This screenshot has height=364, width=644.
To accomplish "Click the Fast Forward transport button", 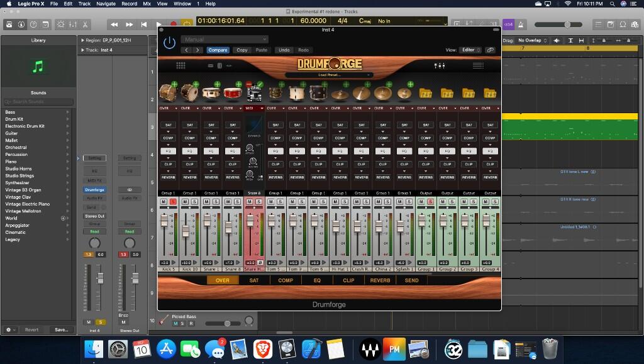I will click(129, 25).
